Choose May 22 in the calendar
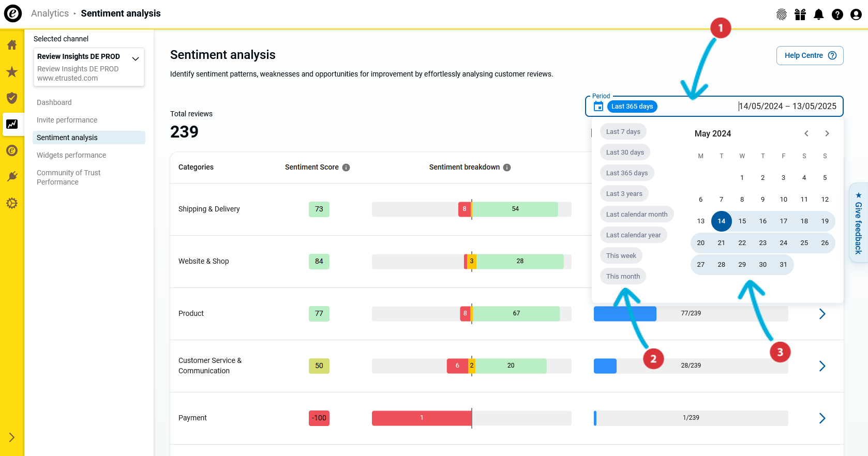This screenshot has height=456, width=868. point(742,243)
